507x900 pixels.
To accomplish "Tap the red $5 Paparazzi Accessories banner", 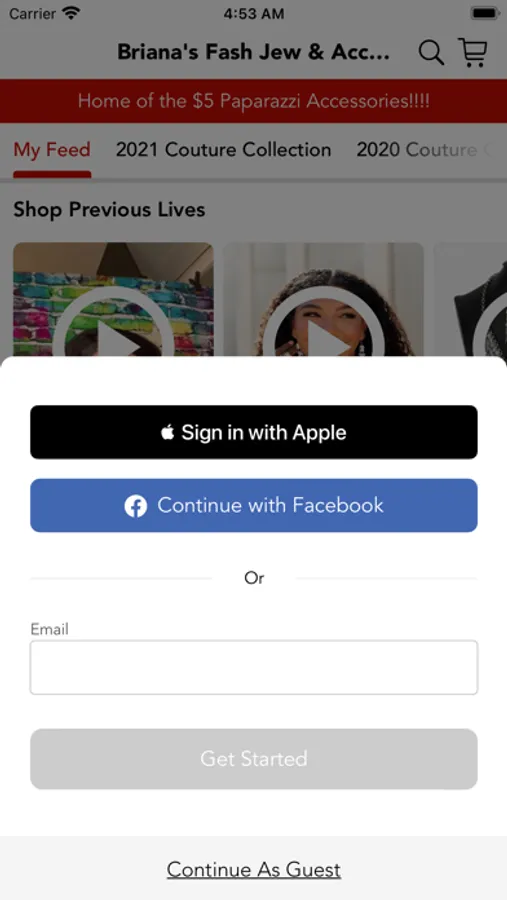I will [253, 101].
